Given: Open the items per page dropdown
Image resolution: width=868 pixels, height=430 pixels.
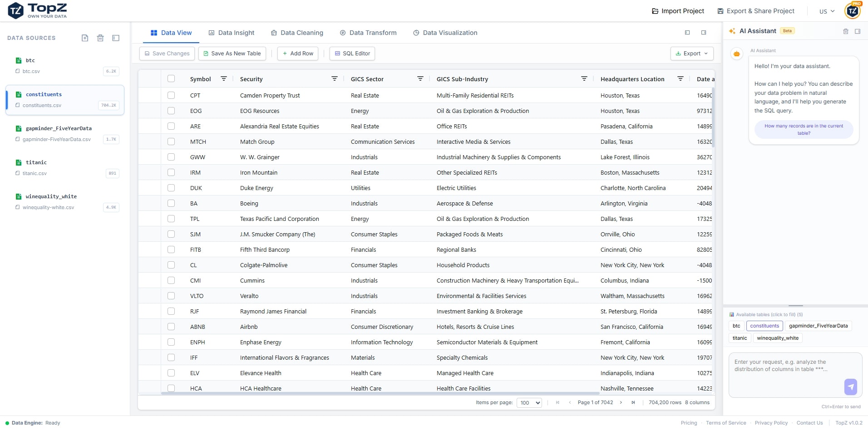Looking at the screenshot, I should tap(528, 402).
